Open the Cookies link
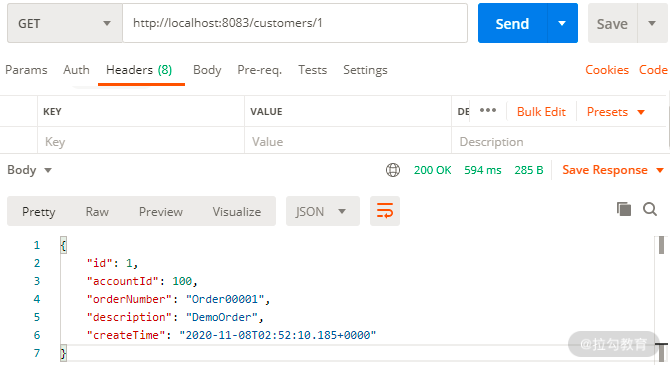This screenshot has width=670, height=365. point(607,70)
